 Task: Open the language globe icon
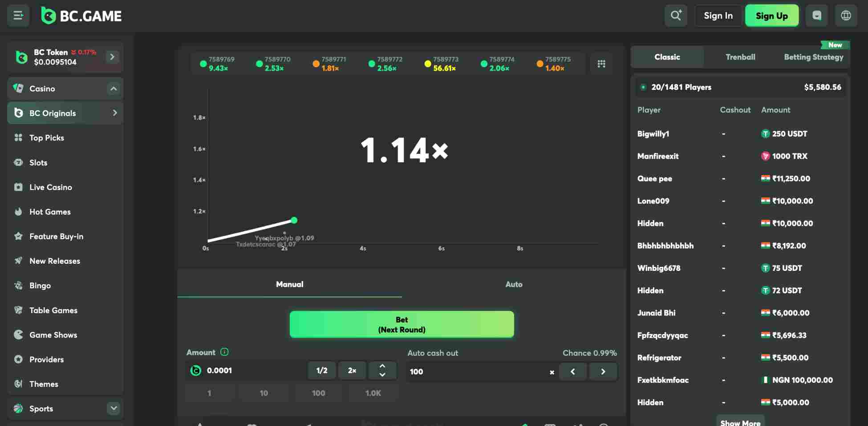[846, 16]
